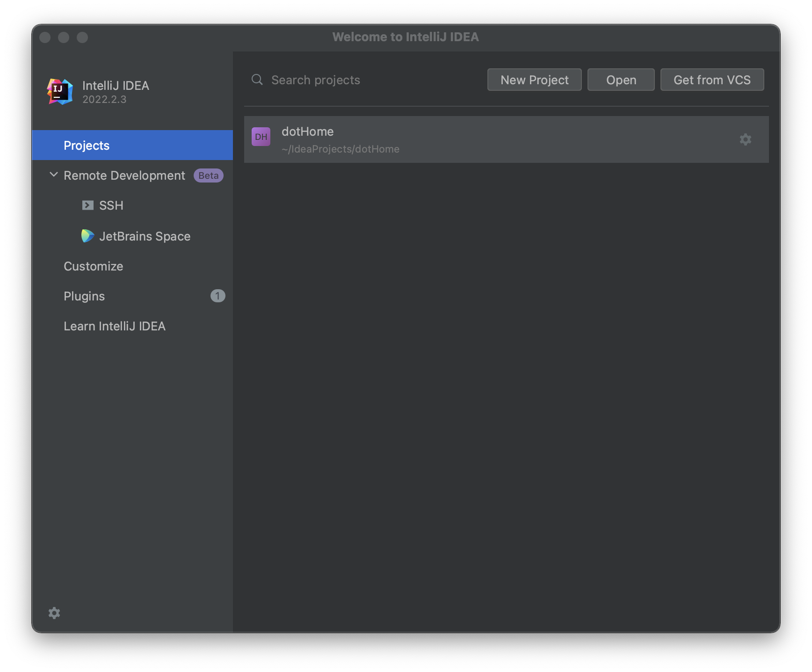Open the dotHome project settings gear
The image size is (812, 672).
[746, 139]
